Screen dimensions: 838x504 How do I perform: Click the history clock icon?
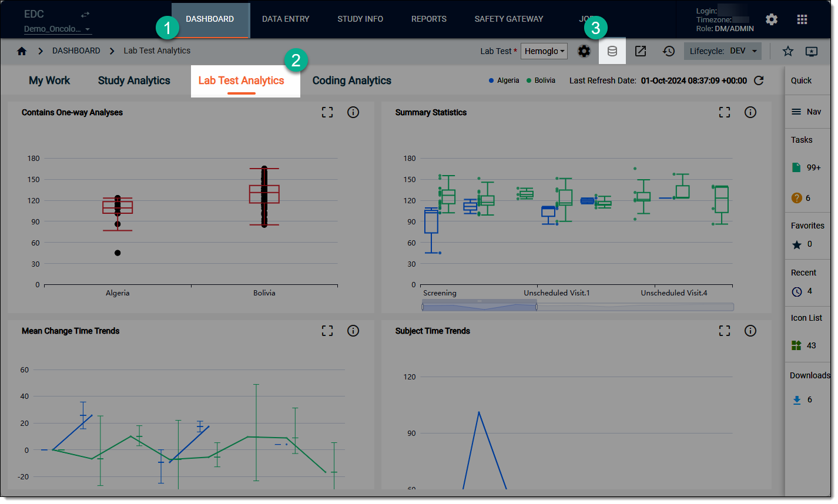pyautogui.click(x=669, y=51)
